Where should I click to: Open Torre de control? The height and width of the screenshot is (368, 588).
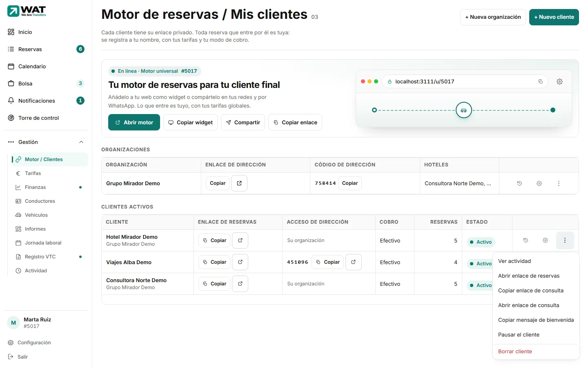(x=46, y=118)
